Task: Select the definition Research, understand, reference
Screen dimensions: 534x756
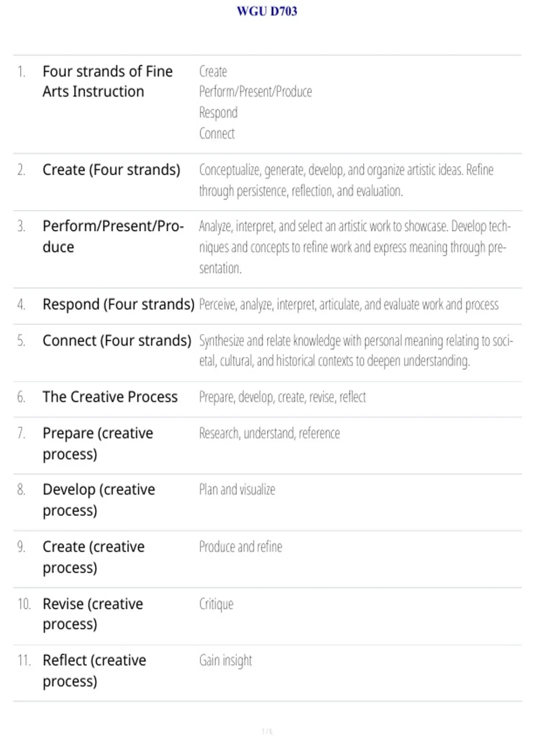Action: [x=269, y=433]
